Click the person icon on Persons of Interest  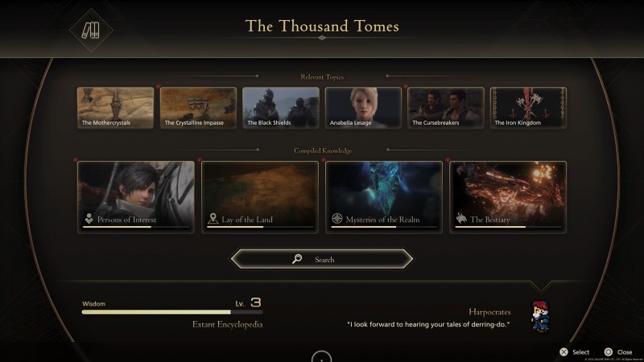click(x=89, y=218)
